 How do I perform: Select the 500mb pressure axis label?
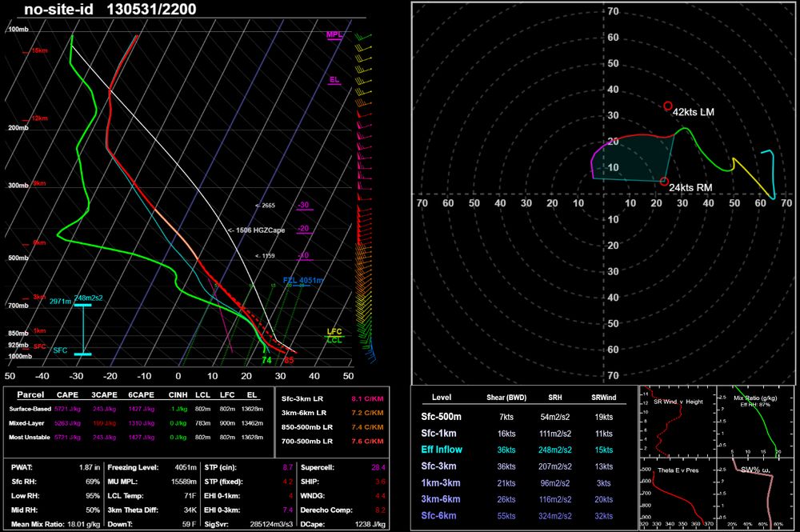(18, 258)
